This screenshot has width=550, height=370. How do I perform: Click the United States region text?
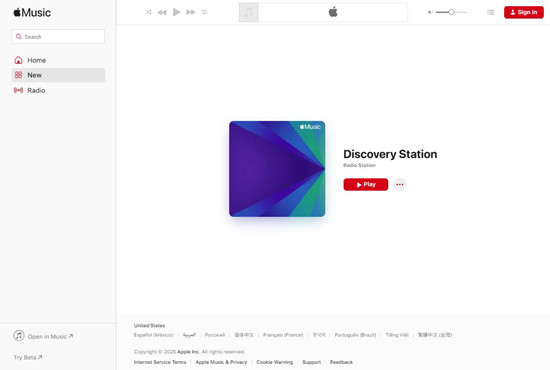click(149, 325)
